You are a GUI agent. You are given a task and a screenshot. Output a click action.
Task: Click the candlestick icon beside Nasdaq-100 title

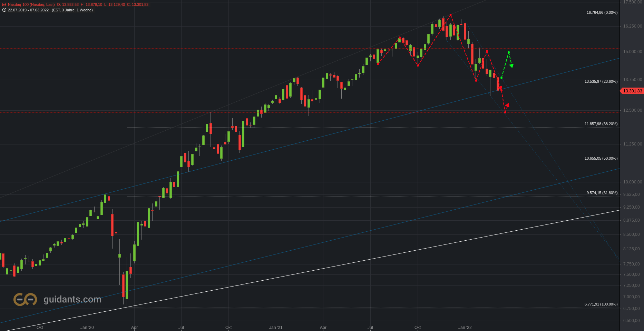pos(4,4)
